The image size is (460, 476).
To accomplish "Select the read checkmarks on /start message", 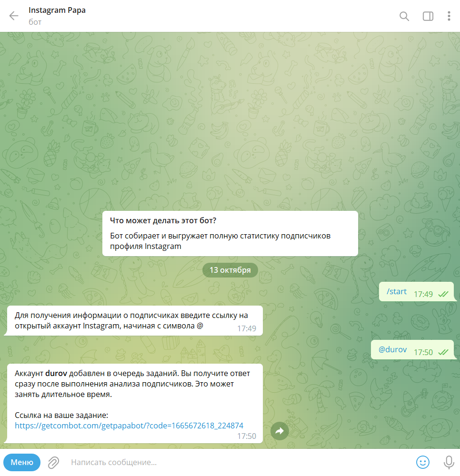I will click(x=443, y=294).
